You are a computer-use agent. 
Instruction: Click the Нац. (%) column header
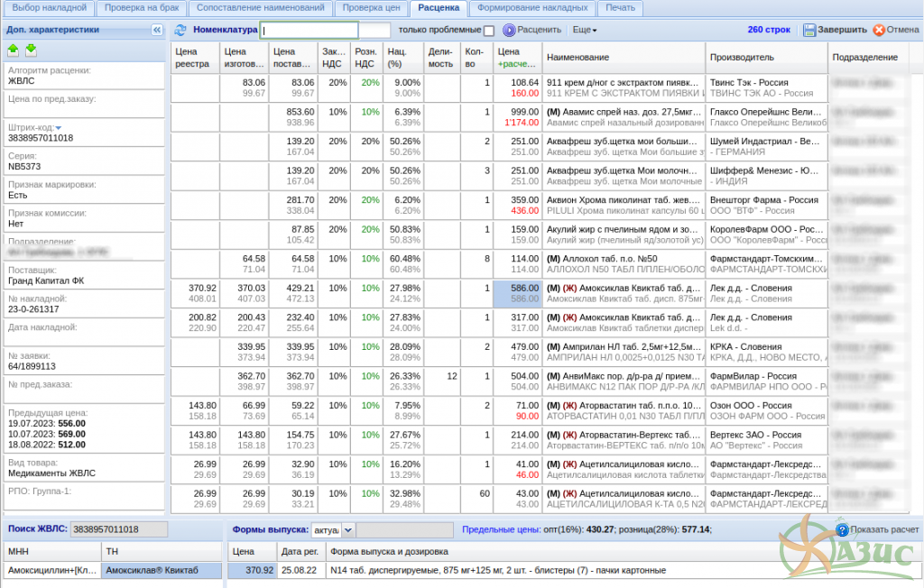[x=403, y=57]
